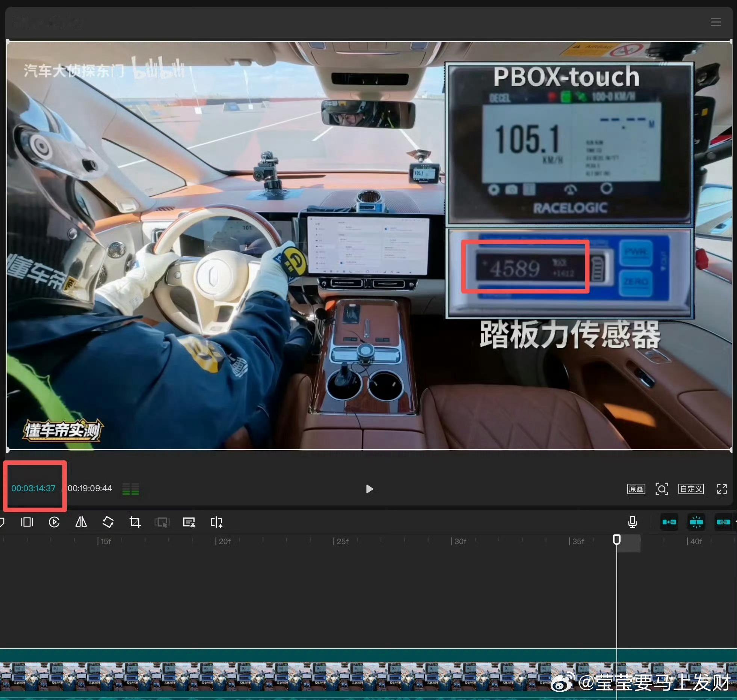Click the 20f mark on timeline ruler
The width and height of the screenshot is (737, 700).
(x=222, y=541)
